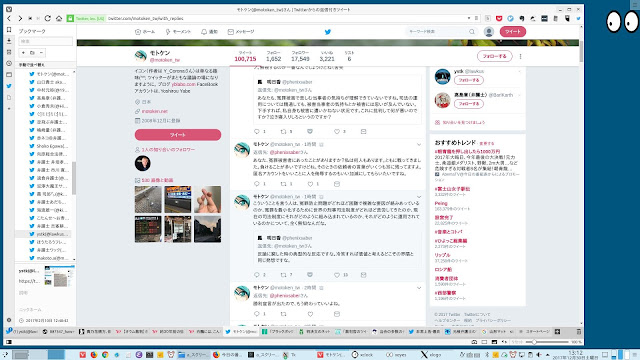
Task: Reload the current page
Action: pos(48,18)
